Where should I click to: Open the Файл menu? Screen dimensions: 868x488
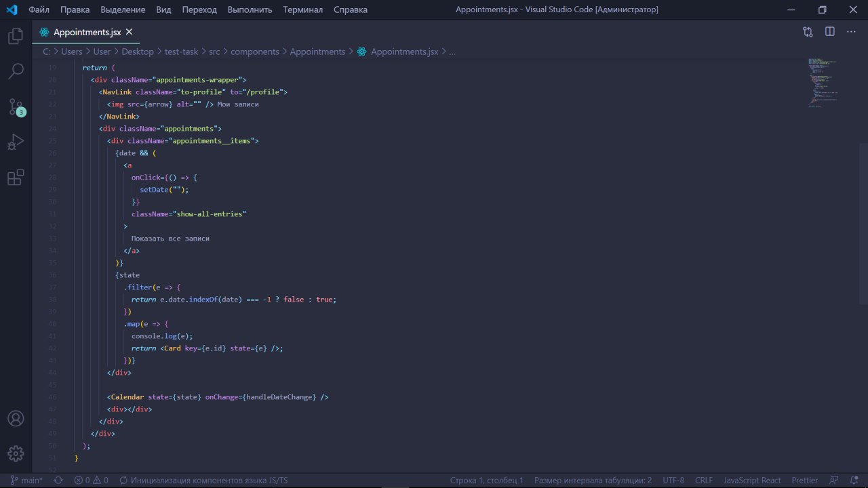[x=39, y=9]
